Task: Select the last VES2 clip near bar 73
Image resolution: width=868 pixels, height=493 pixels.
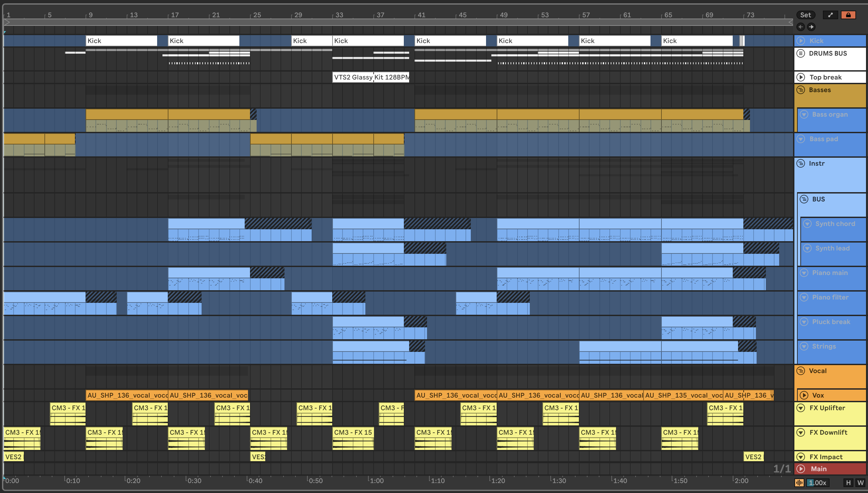Action: 753,457
